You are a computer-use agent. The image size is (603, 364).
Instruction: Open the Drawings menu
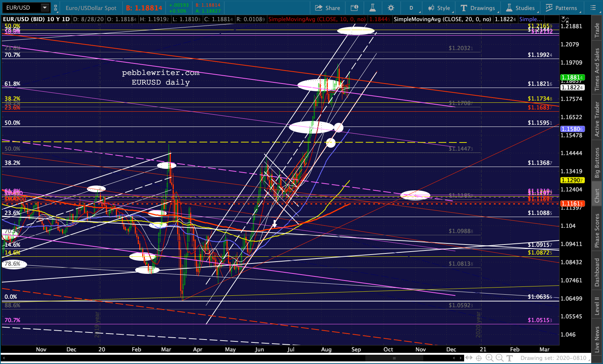click(x=478, y=8)
